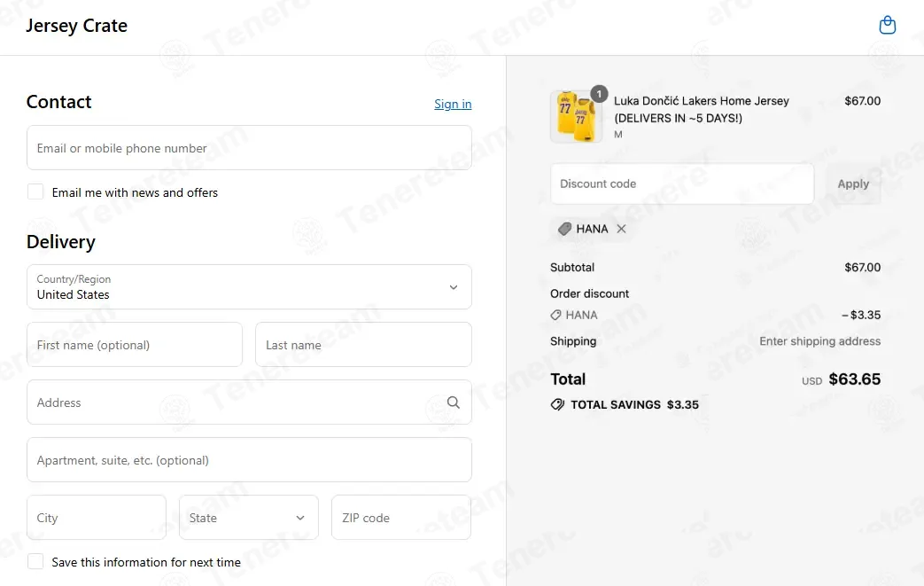Open the Jersey Crate store home link
Viewport: 924px width, 586px height.
76,26
